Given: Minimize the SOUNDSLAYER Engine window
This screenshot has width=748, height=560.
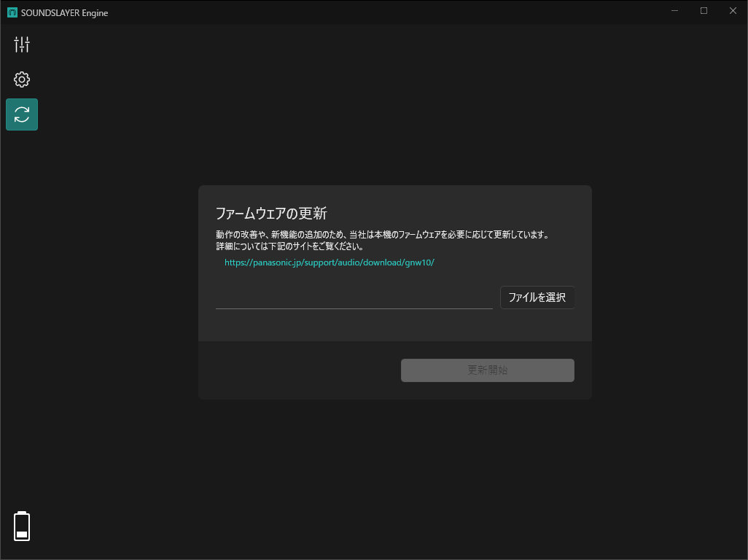Looking at the screenshot, I should [675, 11].
